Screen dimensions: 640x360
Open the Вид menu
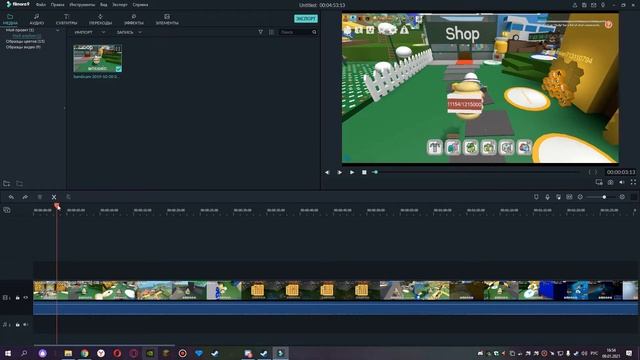point(104,5)
